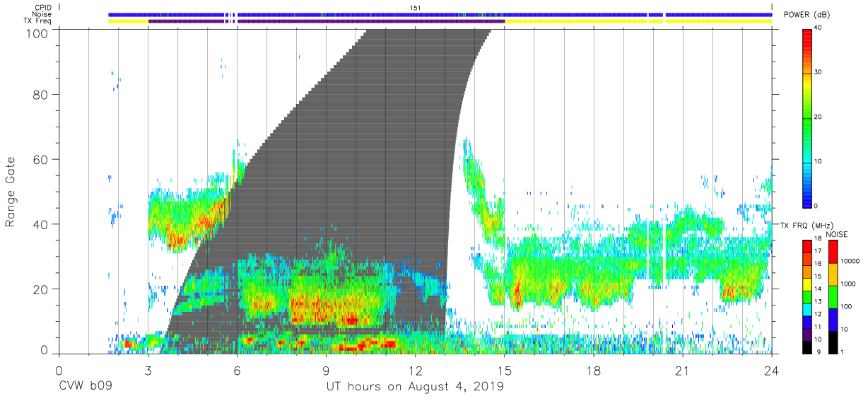Screen dimensions: 868x401
Task: Click the x-axis title UT hours on August 4, 2019
Action: [414, 387]
